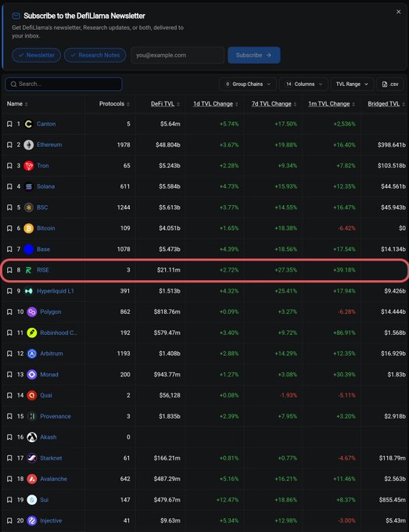Click the Subscribe button
This screenshot has width=409, height=532.
tap(254, 55)
